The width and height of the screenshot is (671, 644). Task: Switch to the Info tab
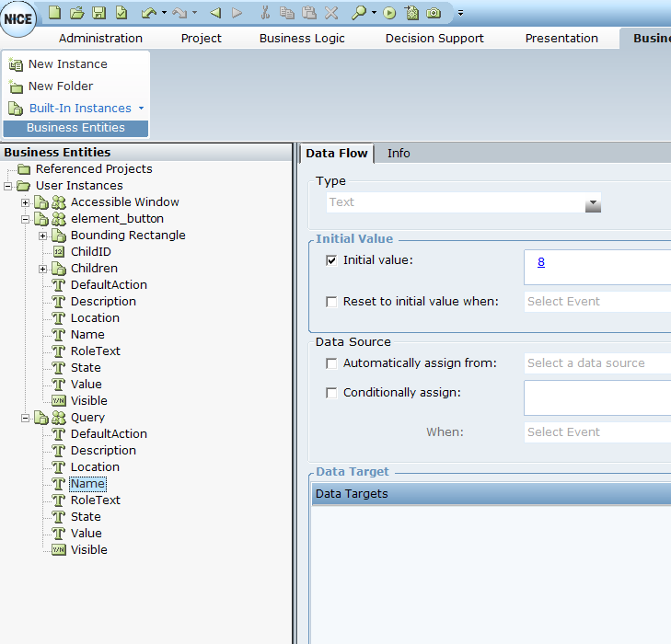(x=399, y=153)
